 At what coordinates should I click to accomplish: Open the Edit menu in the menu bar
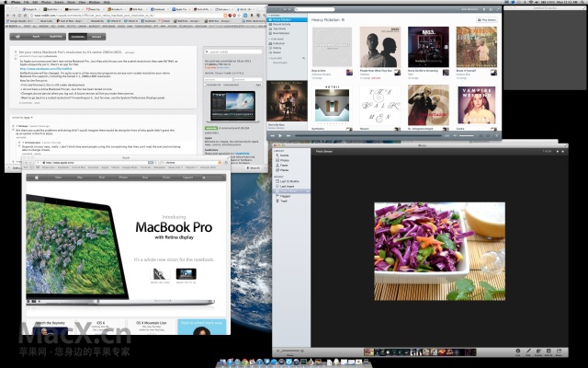(x=35, y=2)
